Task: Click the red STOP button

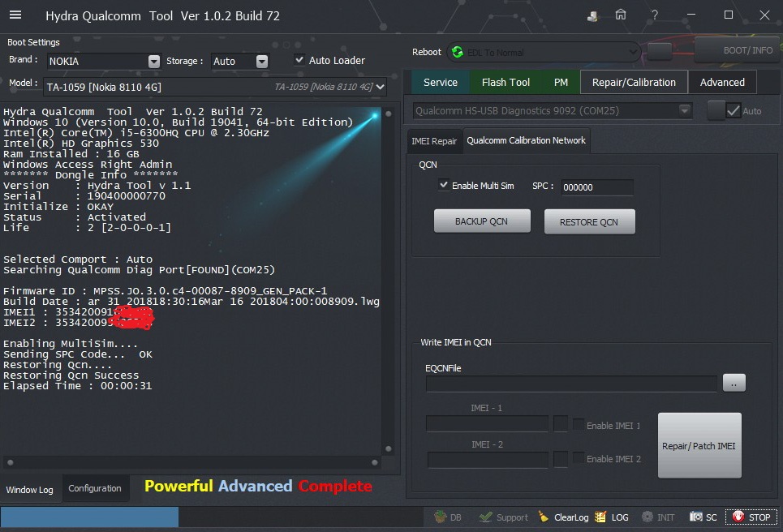Action: 751,517
